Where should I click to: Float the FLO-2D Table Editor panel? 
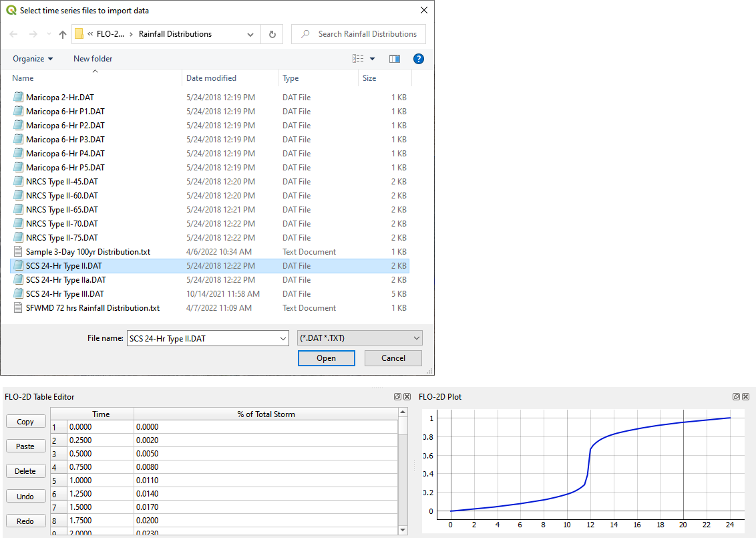(x=398, y=396)
